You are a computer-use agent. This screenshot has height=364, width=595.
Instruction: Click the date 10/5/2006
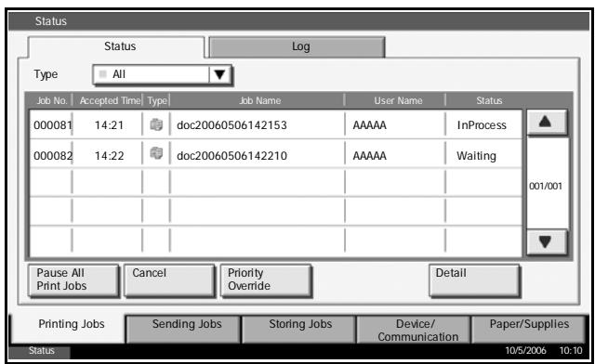525,350
